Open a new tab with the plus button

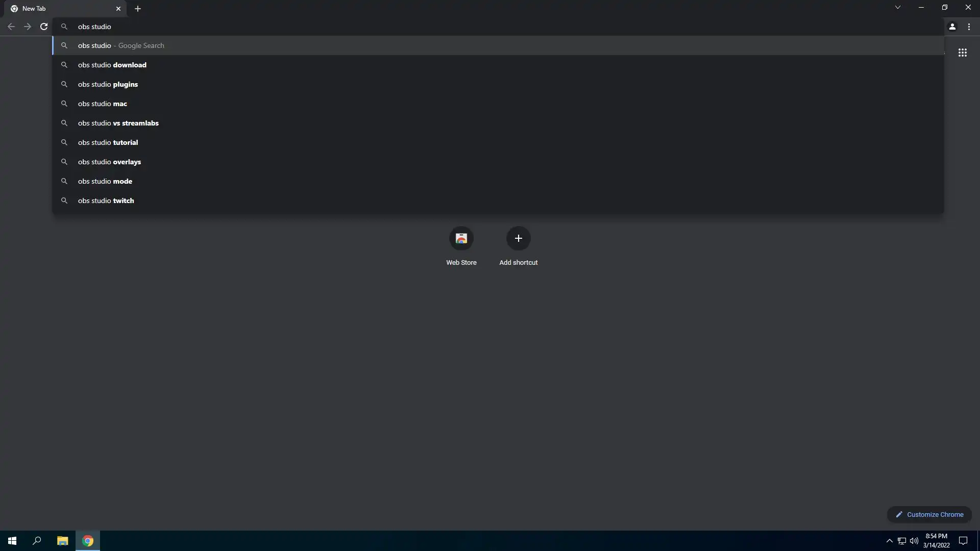click(x=138, y=9)
